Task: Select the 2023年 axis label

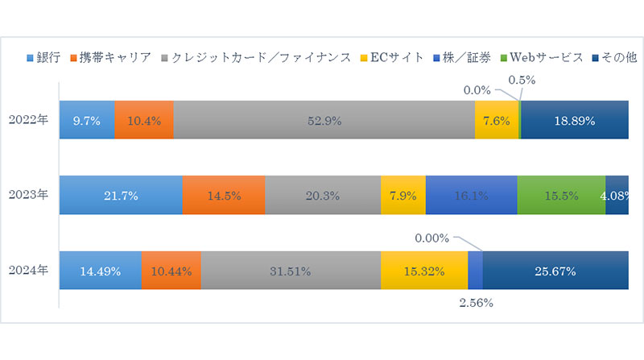Action: [x=31, y=196]
